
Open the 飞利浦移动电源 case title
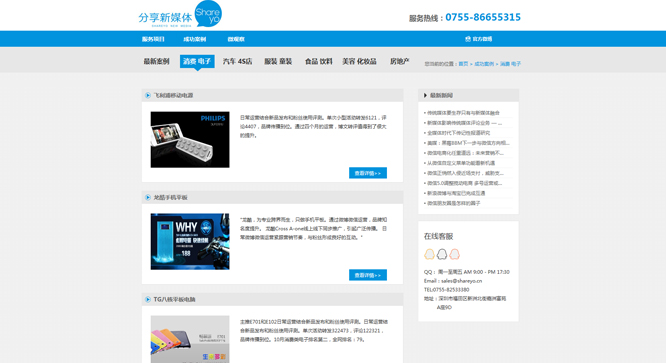click(173, 96)
